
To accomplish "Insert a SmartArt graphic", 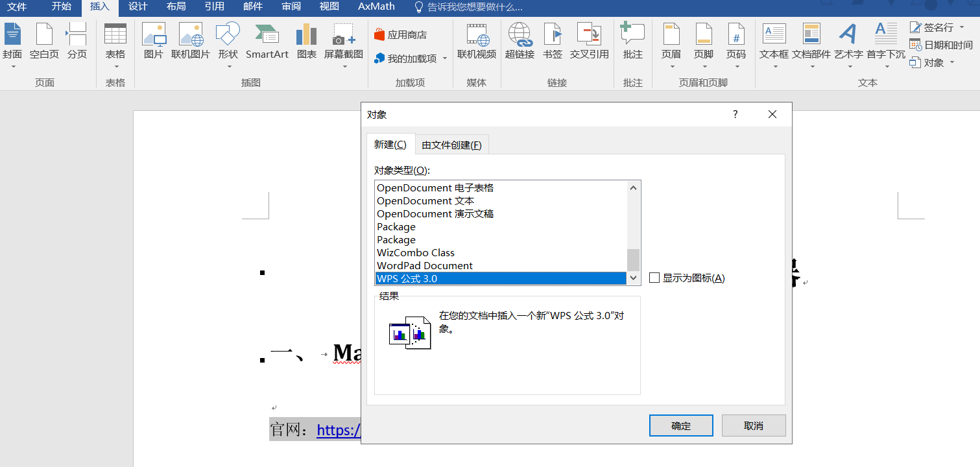I will [x=267, y=42].
